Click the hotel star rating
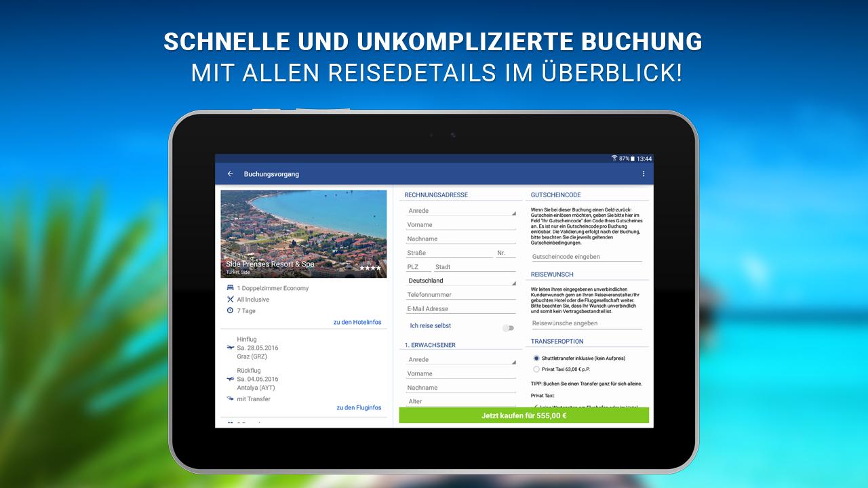Image resolution: width=868 pixels, height=488 pixels. tap(370, 268)
